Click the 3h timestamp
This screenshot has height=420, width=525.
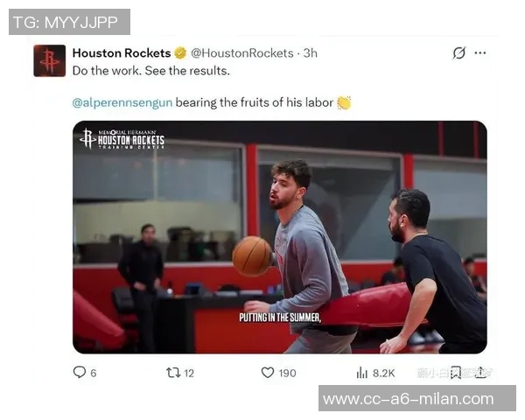click(x=310, y=52)
